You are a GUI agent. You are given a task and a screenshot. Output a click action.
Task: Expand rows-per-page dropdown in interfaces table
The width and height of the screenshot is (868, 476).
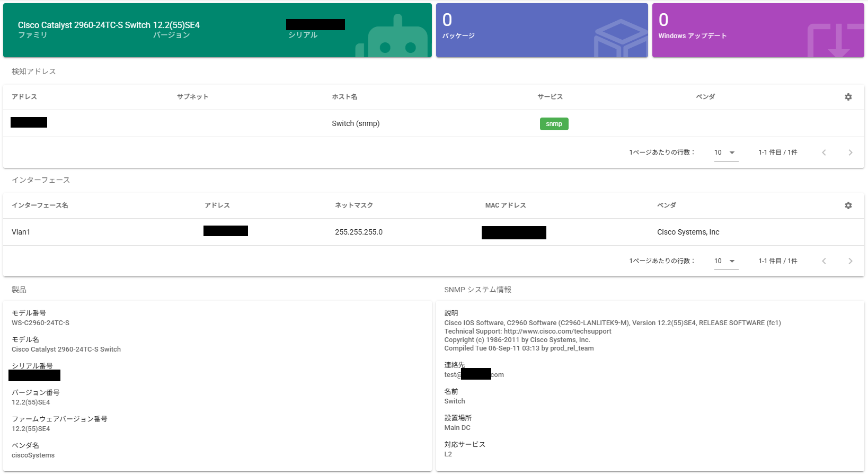[x=726, y=261]
